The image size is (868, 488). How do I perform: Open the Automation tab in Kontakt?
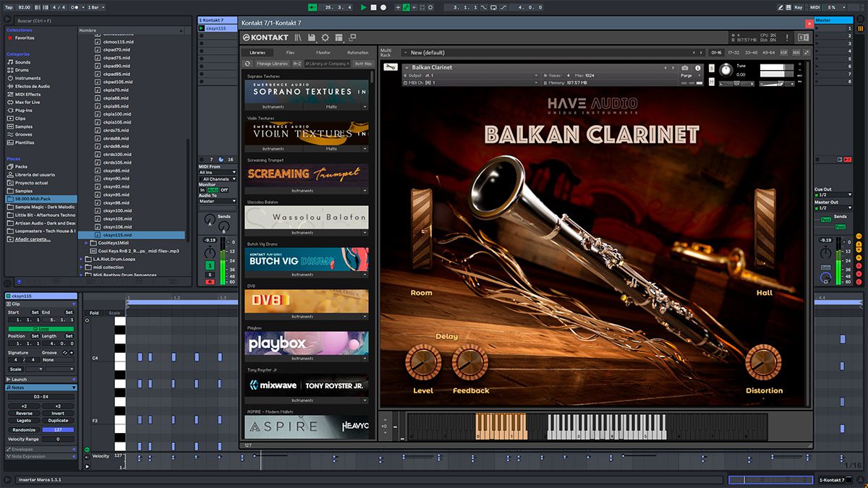(x=357, y=53)
